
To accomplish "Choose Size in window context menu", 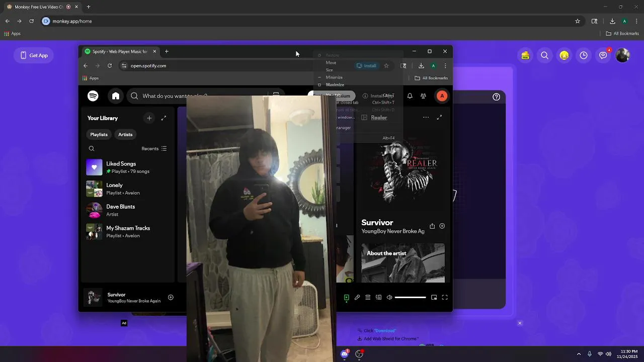I will coord(358,70).
